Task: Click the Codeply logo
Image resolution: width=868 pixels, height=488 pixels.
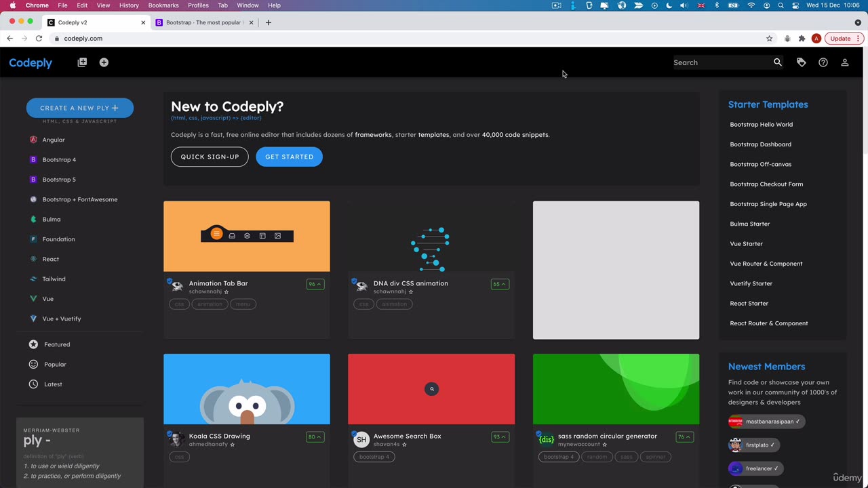Action: click(31, 63)
